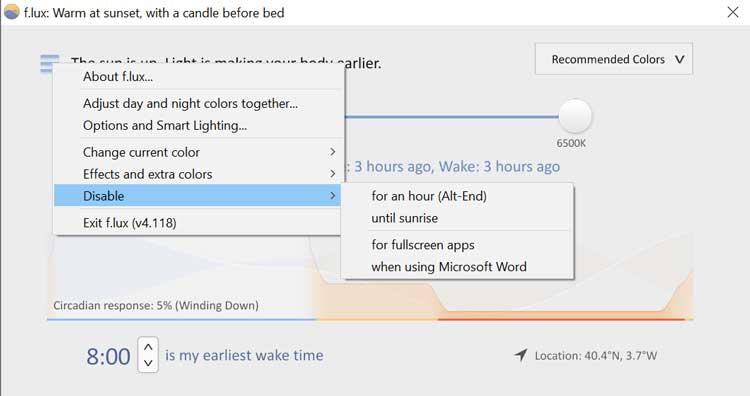Open About f.lux menu item

pyautogui.click(x=197, y=77)
